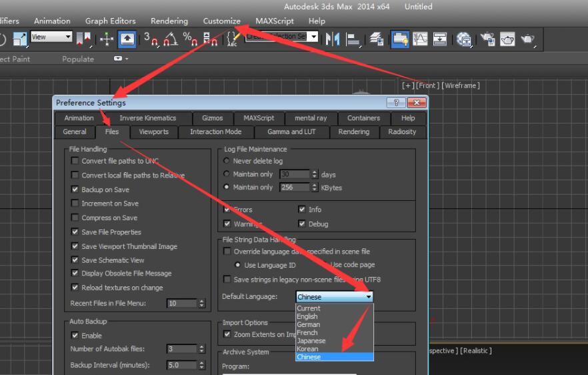Open the Manage Layers icon
This screenshot has width=588, height=375.
point(377,39)
